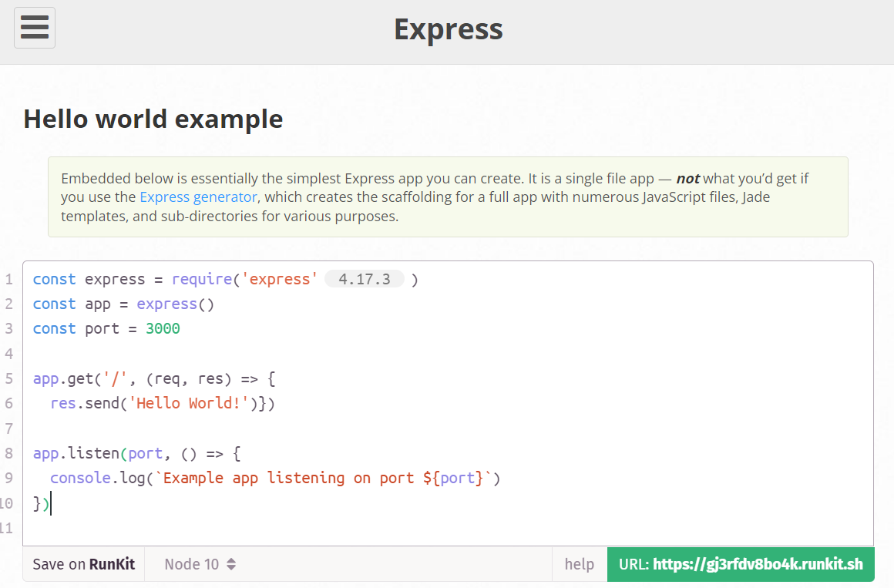Click the Hello world example heading

click(x=153, y=119)
